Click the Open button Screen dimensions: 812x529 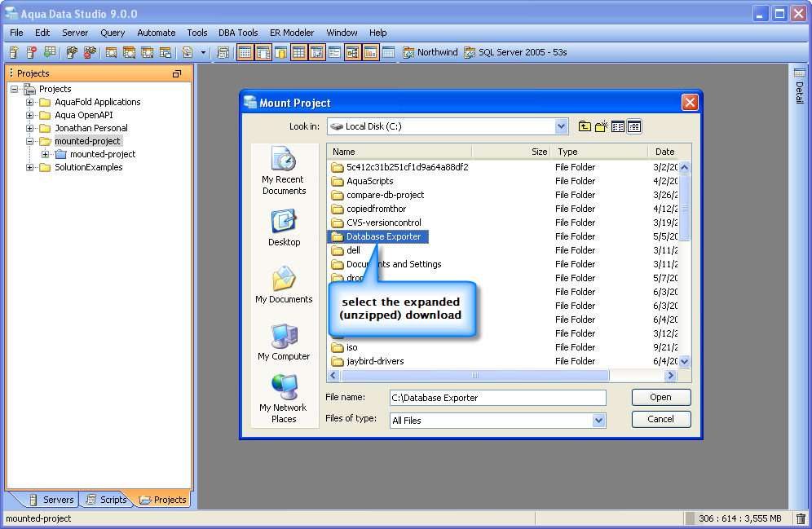(x=661, y=397)
